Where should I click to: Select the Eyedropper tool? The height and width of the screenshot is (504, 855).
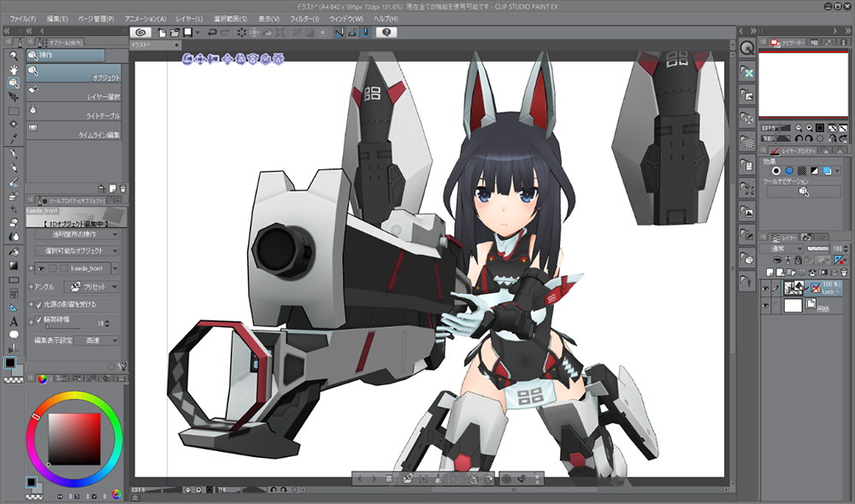click(x=14, y=138)
